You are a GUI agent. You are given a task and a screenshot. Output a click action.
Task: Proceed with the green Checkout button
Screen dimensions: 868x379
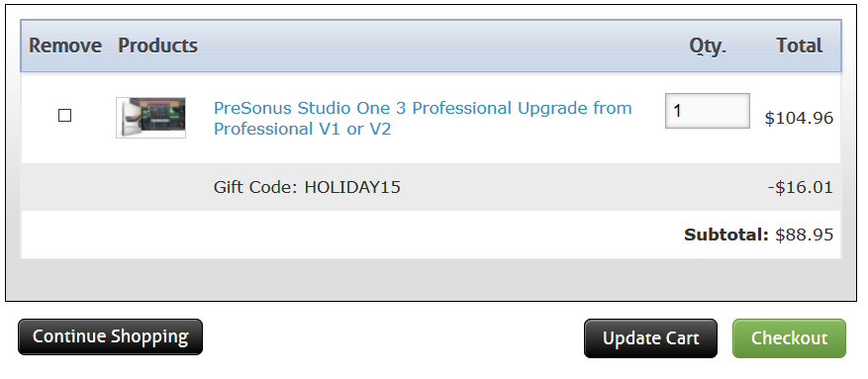tap(789, 338)
